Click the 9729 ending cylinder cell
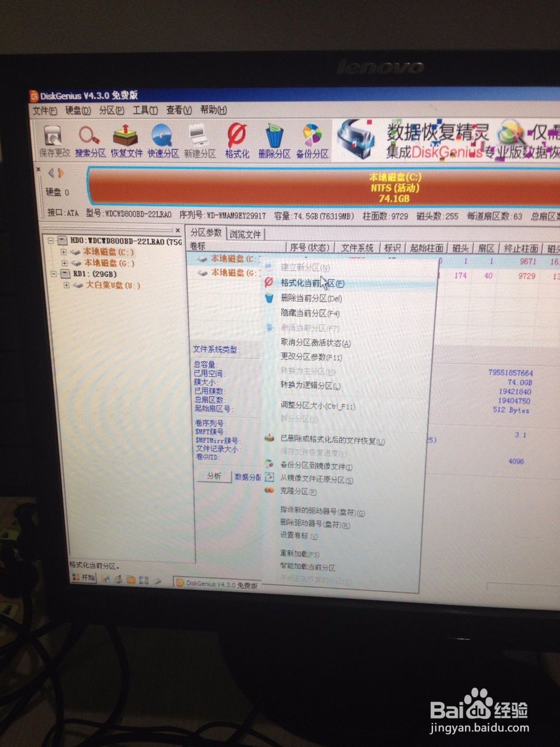This screenshot has width=560, height=747. (x=526, y=276)
